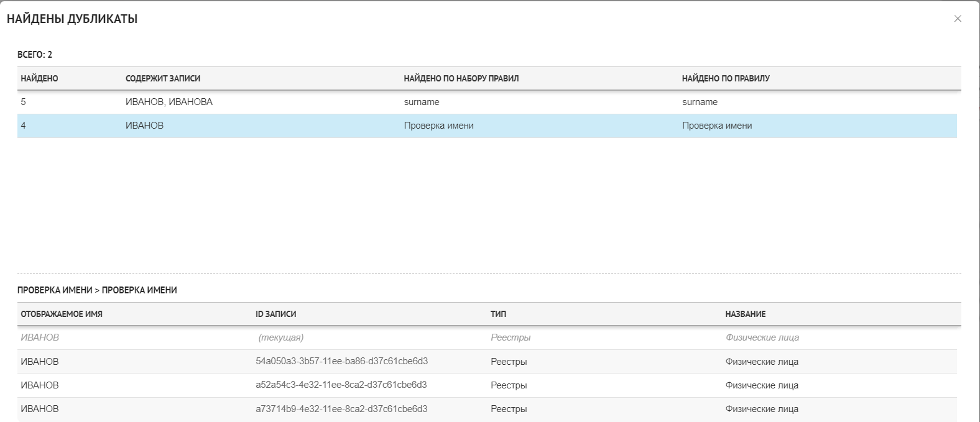Click the СОДЕРЖИТ ЗАПИСИ column header
This screenshot has height=422, width=980.
click(x=163, y=78)
